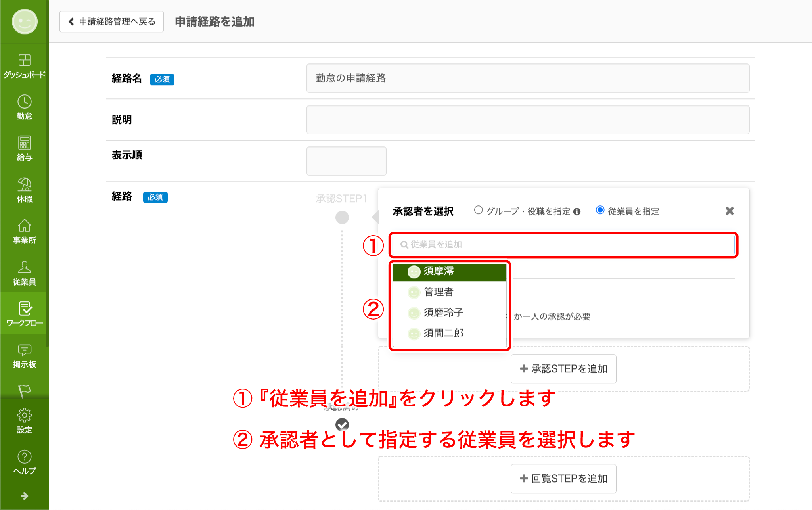Open the Bulletin board (掲示板) sidebar item

coord(25,356)
